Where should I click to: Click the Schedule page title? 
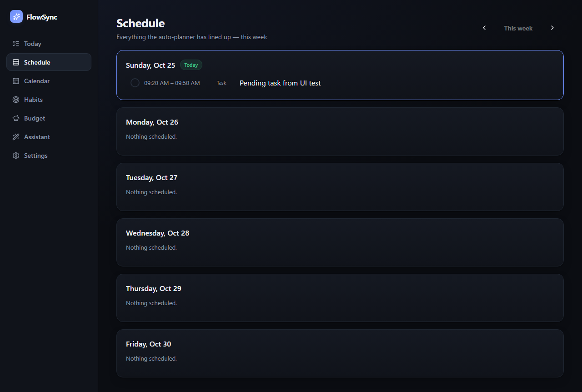tap(140, 23)
